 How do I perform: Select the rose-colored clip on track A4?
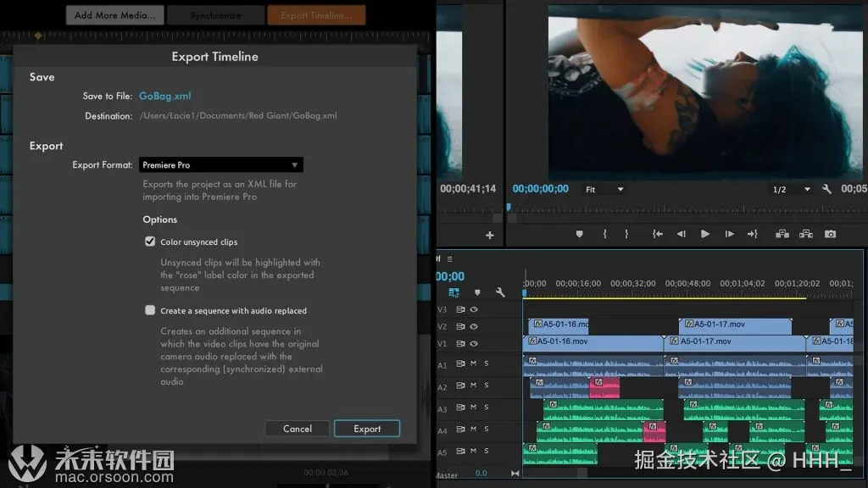click(x=654, y=431)
